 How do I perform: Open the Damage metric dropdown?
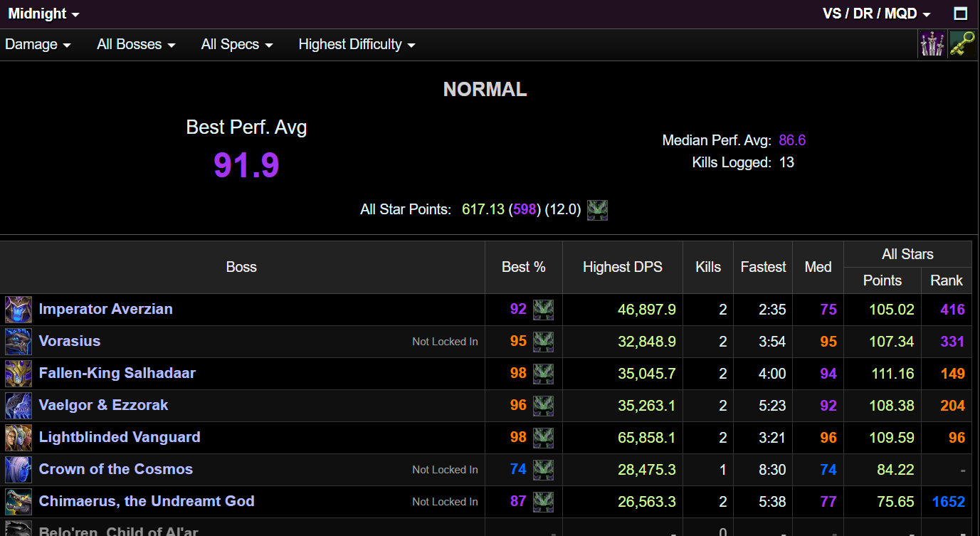(38, 44)
